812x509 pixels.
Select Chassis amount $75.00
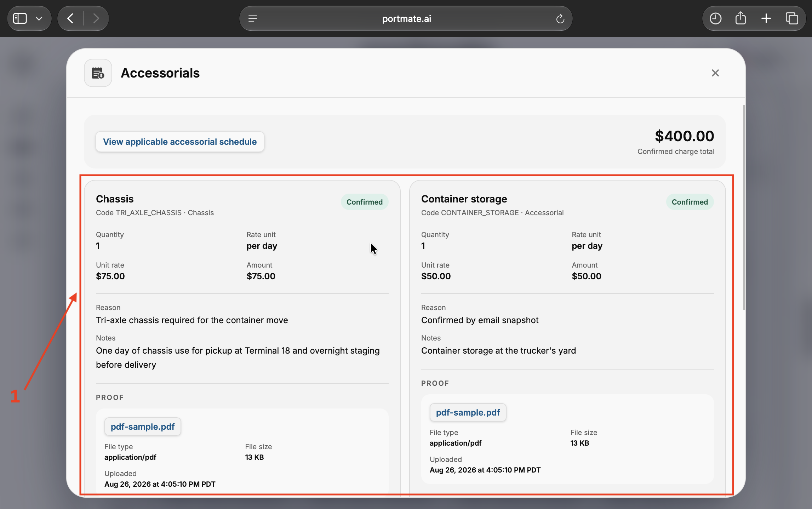261,276
